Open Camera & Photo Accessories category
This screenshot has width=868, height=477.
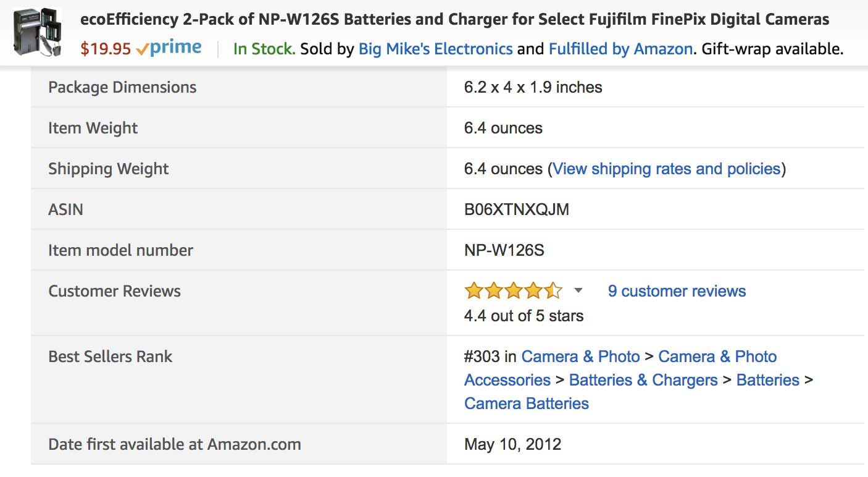click(620, 368)
